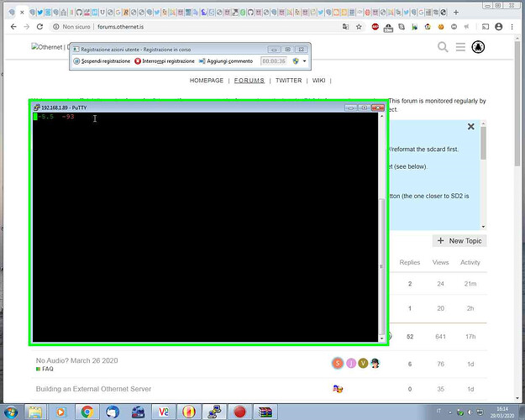
Task: Dismiss the blue notice banner with X
Action: tap(470, 126)
